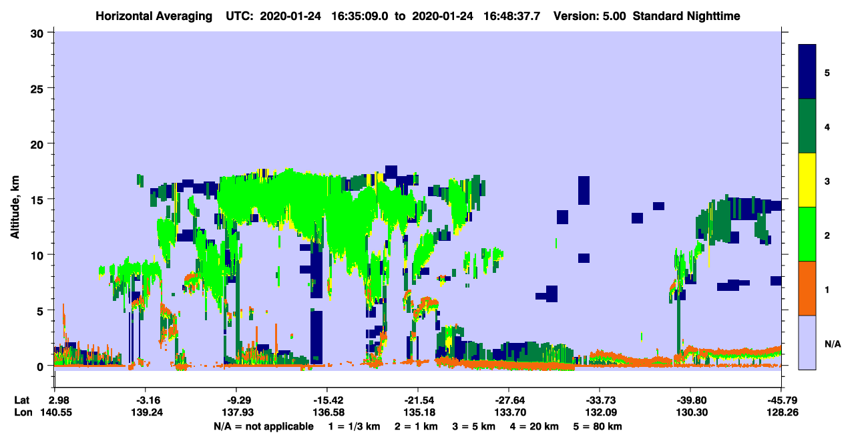Click the colorbar label 3
The image size is (868, 445).
(827, 180)
